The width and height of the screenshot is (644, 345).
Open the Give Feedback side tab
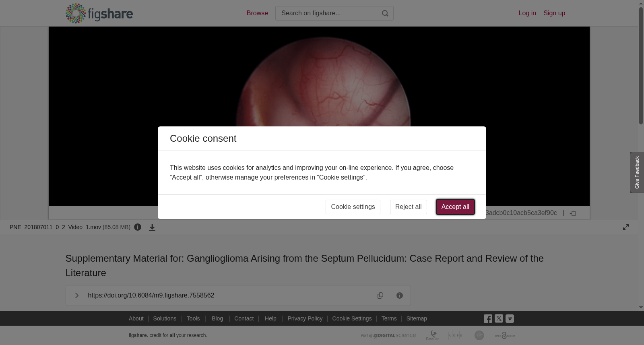click(637, 172)
